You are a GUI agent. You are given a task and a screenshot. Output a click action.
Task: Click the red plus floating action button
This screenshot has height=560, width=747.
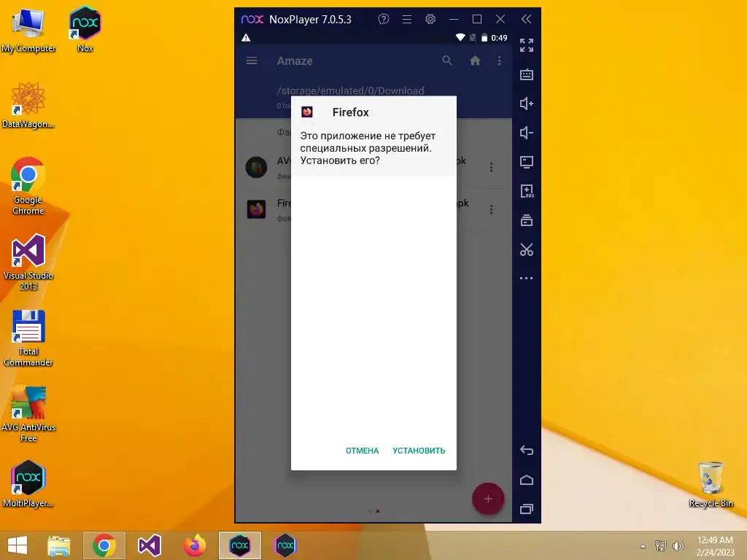(x=488, y=499)
